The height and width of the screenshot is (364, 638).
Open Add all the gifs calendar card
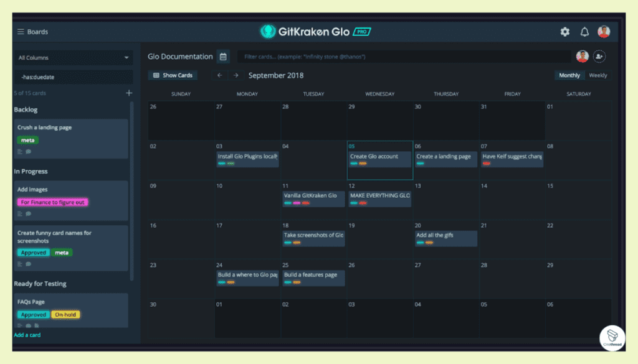click(446, 238)
